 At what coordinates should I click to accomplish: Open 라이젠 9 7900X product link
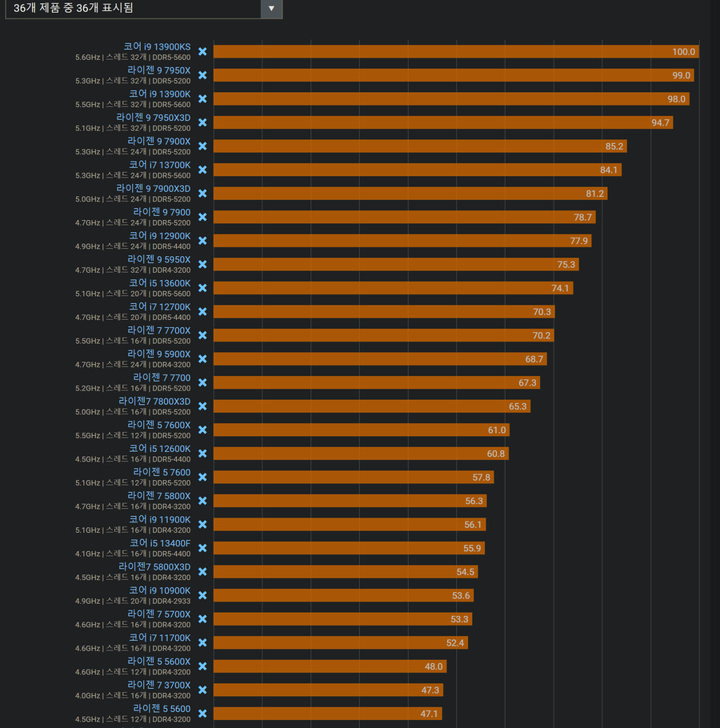[x=158, y=142]
